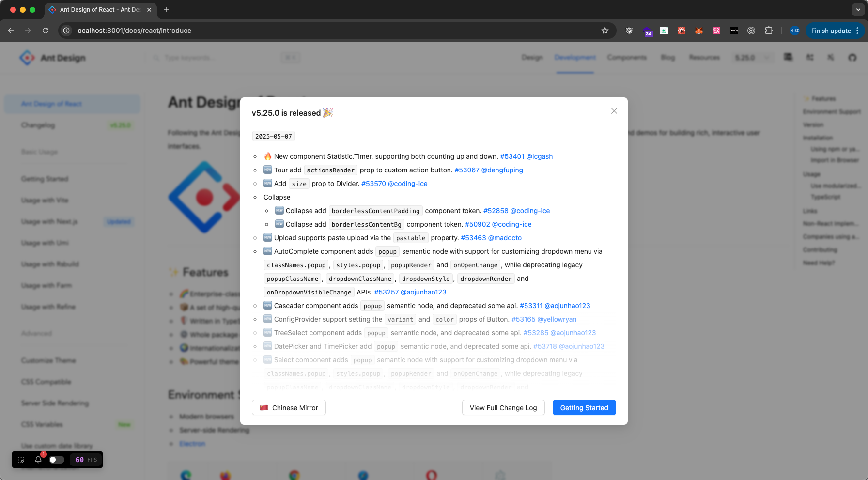
Task: Open pull request #53311 link
Action: point(531,306)
